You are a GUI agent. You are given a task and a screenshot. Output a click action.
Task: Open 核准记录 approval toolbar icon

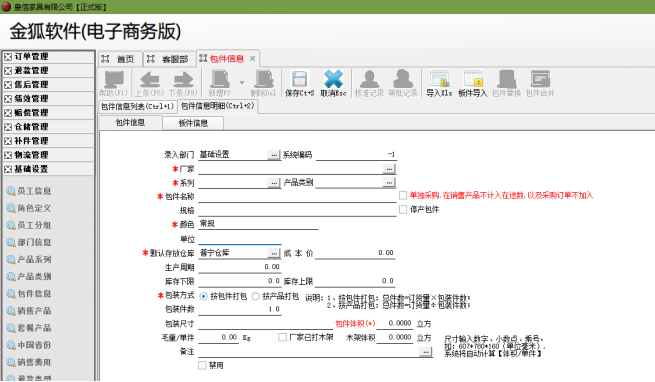369,84
